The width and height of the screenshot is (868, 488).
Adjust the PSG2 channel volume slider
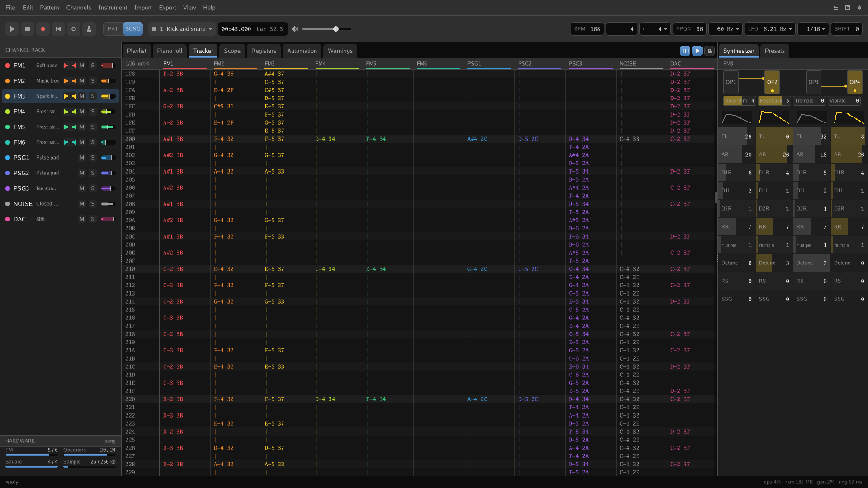pyautogui.click(x=108, y=173)
